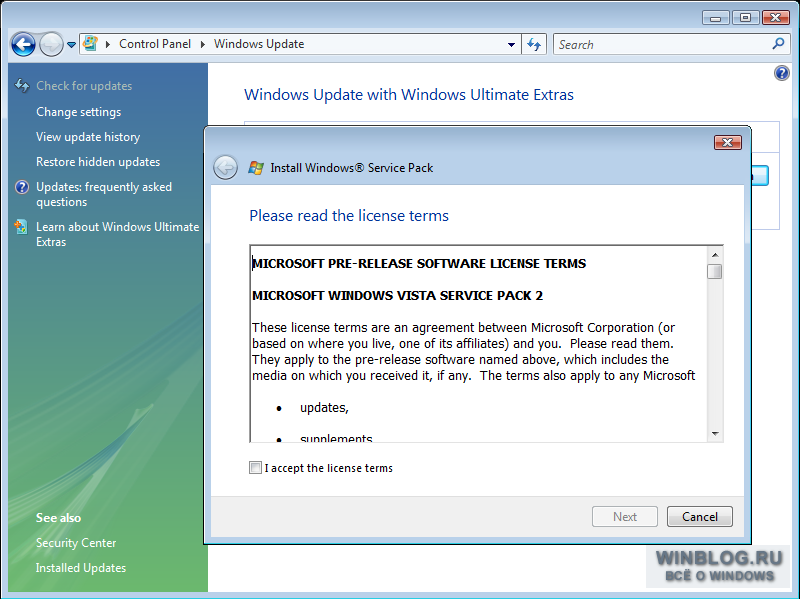
Task: Click the Windows flag icon in the dialog title
Action: tap(256, 167)
